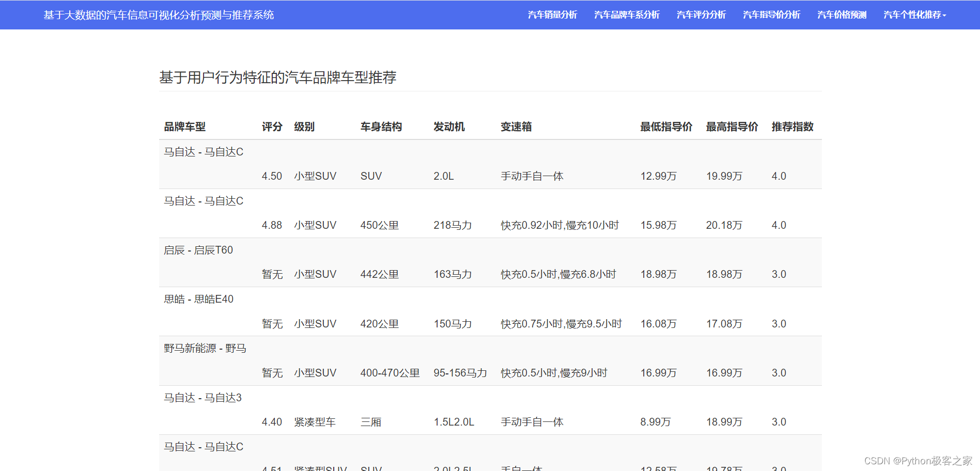
Task: Click the 车身结构 column header
Action: (x=381, y=127)
